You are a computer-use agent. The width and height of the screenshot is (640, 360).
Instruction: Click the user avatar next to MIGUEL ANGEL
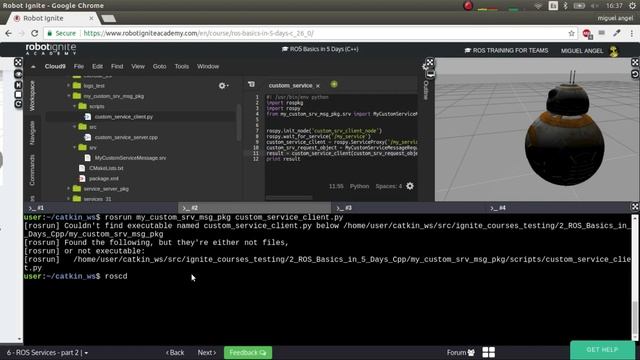[x=614, y=51]
